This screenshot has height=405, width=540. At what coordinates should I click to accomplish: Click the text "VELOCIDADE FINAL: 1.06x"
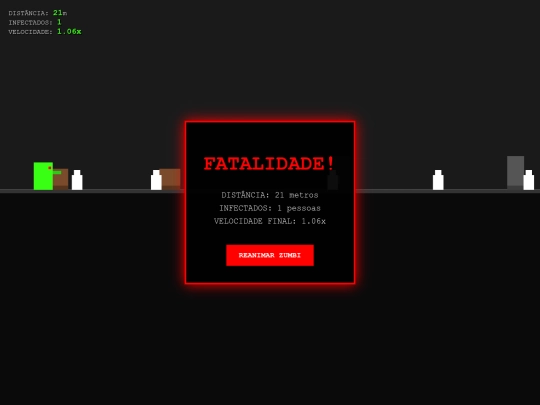[x=270, y=221]
